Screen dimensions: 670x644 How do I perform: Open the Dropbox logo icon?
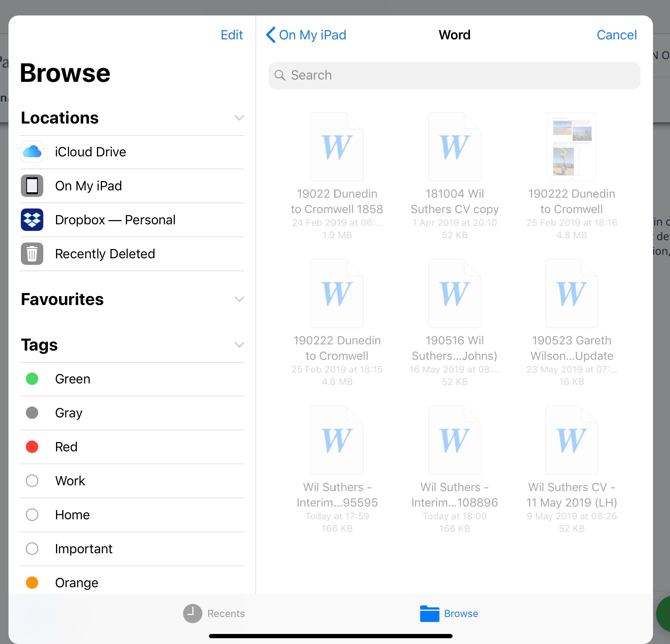click(x=32, y=220)
